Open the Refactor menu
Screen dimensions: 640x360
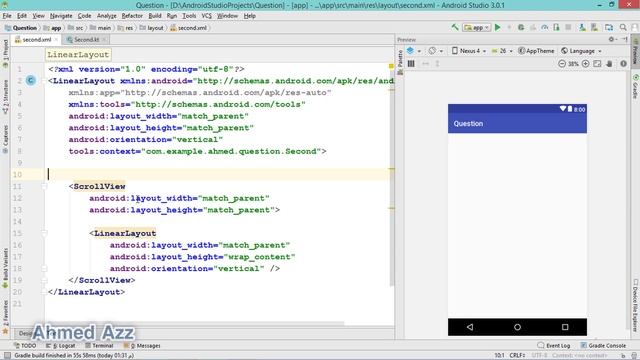tap(132, 16)
